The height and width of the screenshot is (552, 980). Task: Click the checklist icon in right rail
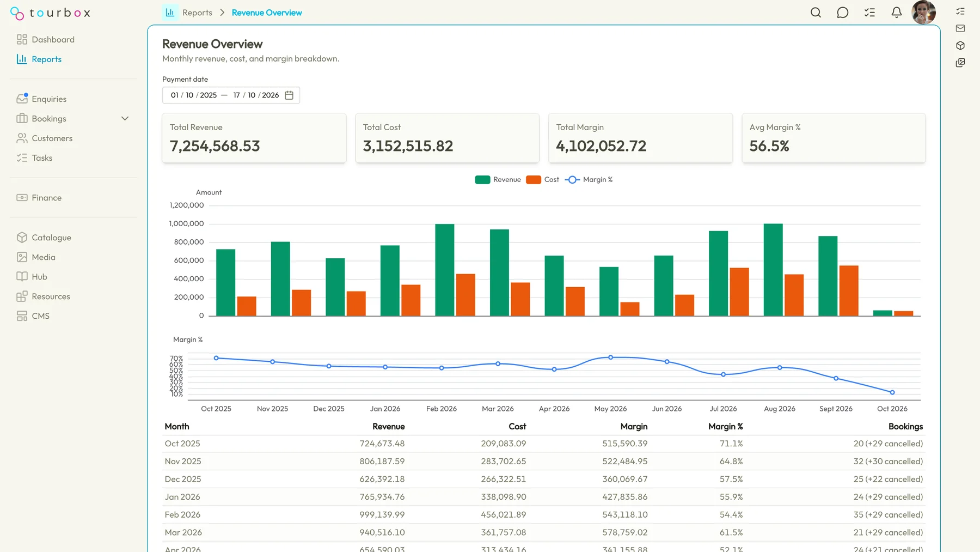[960, 11]
